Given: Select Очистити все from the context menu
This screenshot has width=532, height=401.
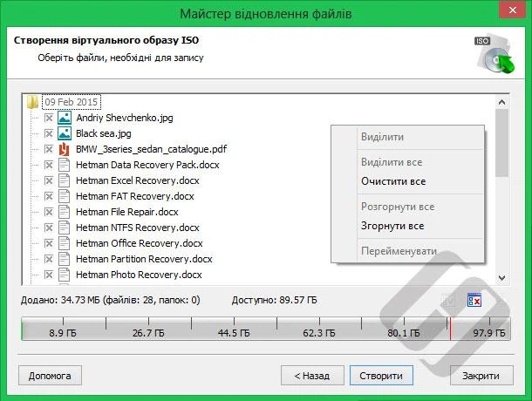Looking at the screenshot, I should point(407,181).
